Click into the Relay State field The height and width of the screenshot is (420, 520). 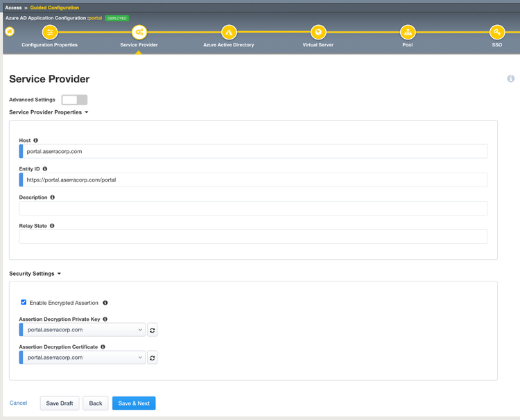(253, 237)
